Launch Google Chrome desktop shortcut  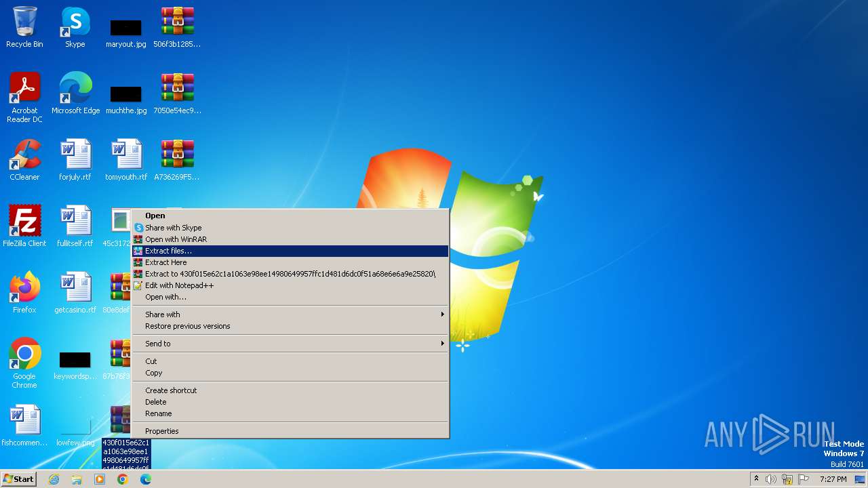pyautogui.click(x=24, y=363)
